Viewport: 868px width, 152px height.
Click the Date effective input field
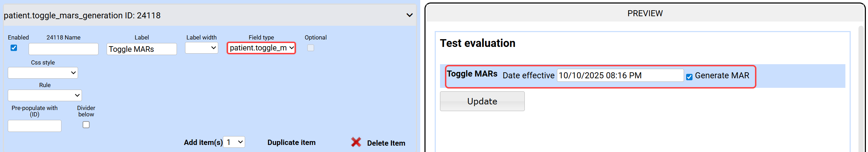point(620,75)
